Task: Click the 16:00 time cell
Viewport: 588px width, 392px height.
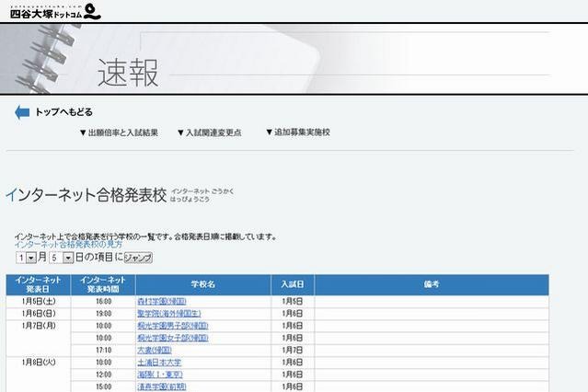Action: [x=103, y=302]
